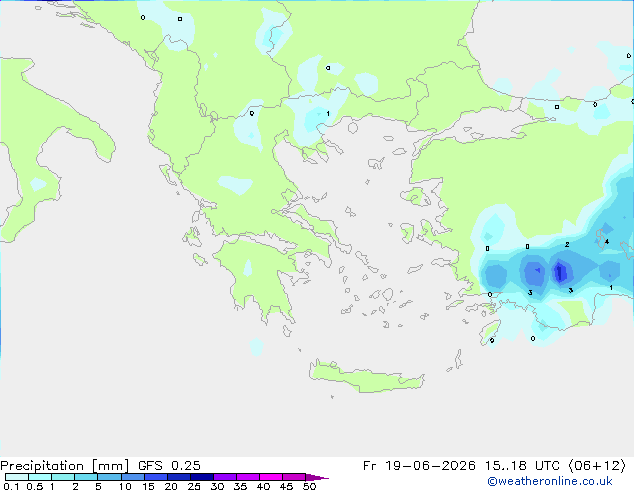This screenshot has height=490, width=634.
Task: Click the violet swatch between 30 and 35
Action: coord(225,477)
